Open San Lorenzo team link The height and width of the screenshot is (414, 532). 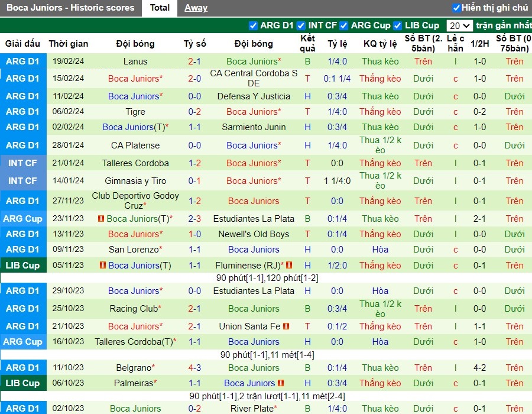(x=134, y=250)
